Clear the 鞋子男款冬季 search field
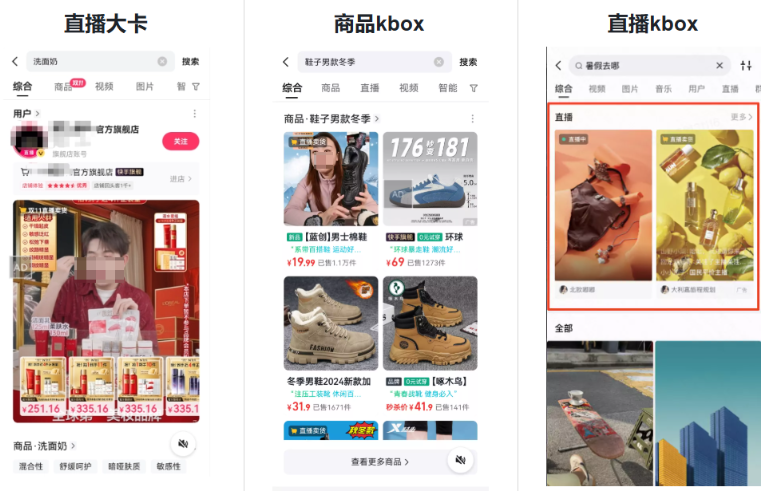 438,62
